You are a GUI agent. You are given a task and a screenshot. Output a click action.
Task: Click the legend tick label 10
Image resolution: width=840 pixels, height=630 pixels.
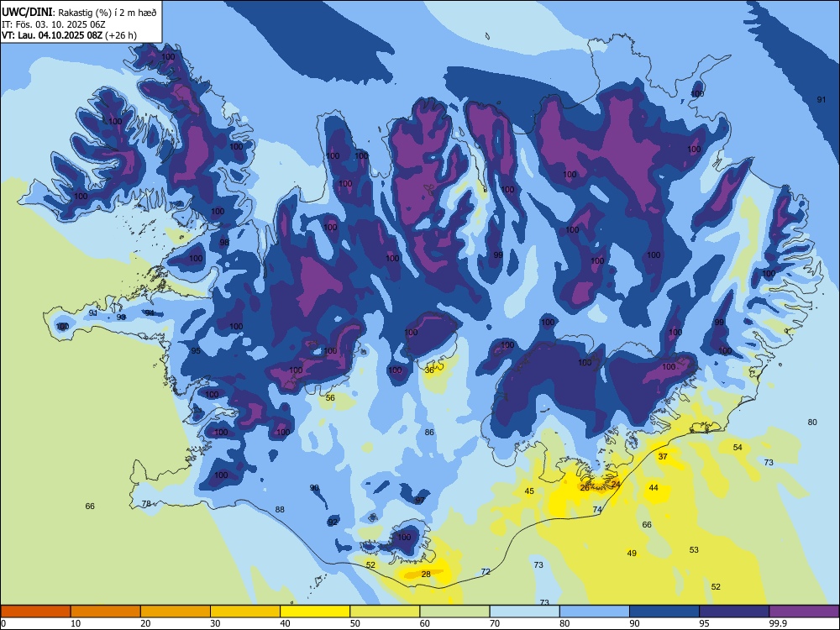click(x=76, y=623)
